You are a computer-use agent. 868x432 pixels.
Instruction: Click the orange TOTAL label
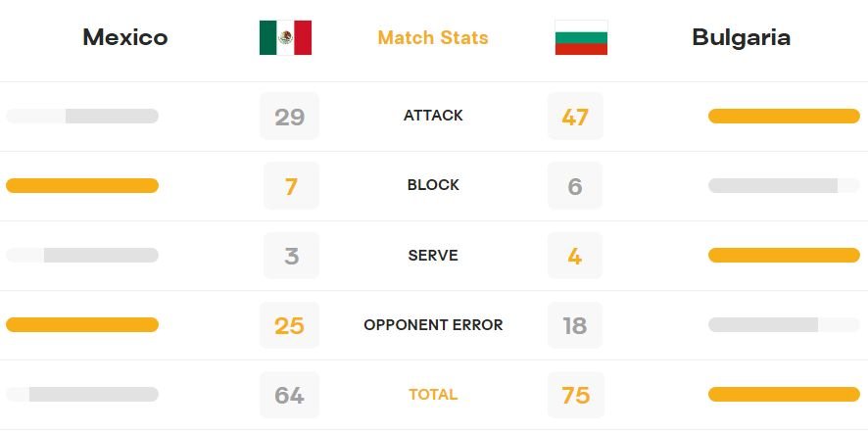pos(433,395)
